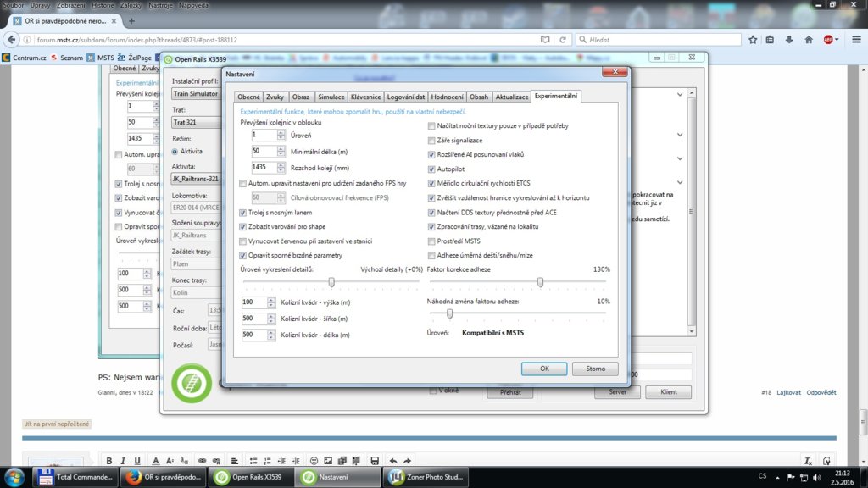
Task: Click the Odpovědět link on the post
Action: [821, 392]
